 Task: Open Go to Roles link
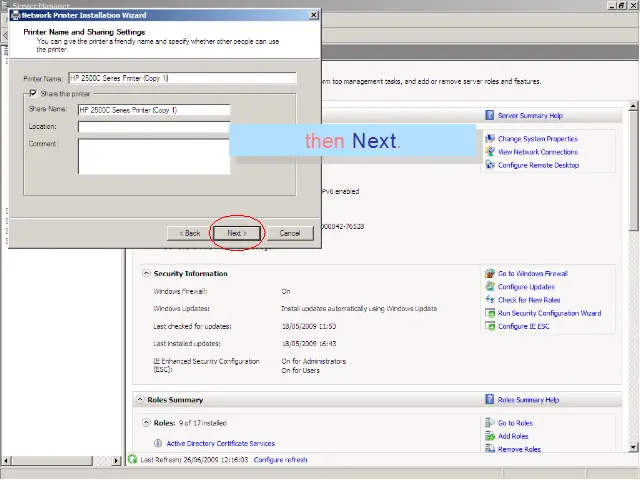tap(515, 423)
